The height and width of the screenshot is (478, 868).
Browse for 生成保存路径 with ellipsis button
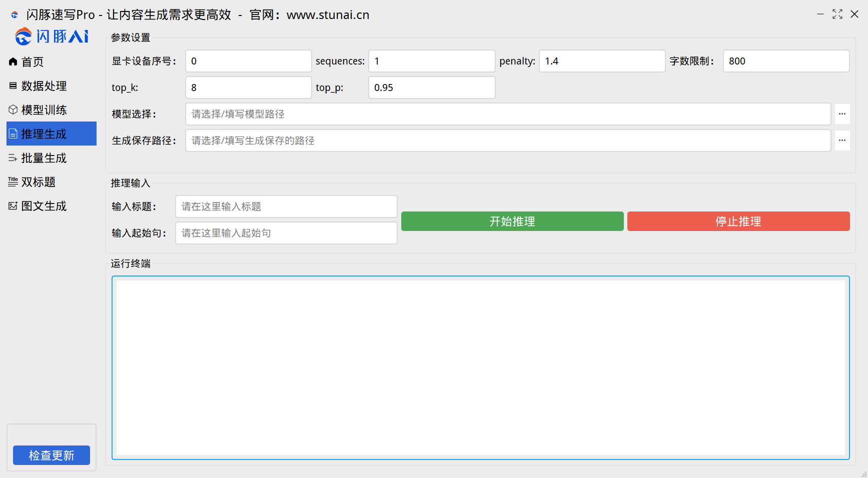[x=842, y=140]
